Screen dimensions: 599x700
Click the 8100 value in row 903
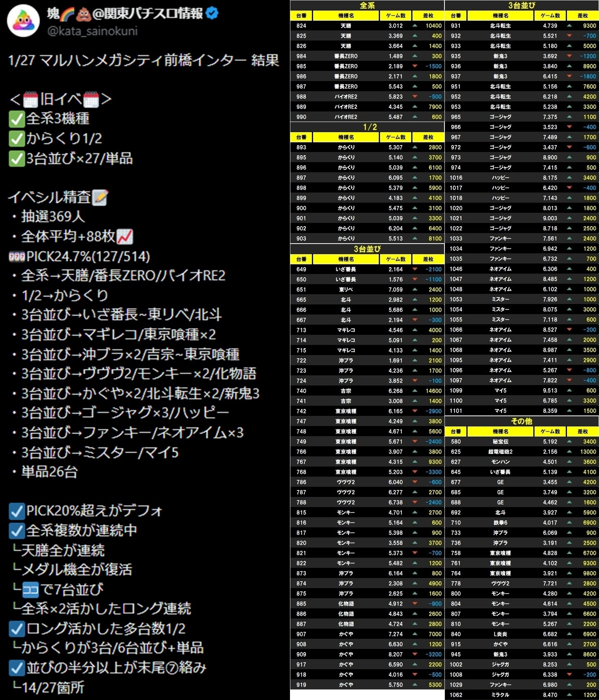click(x=435, y=238)
